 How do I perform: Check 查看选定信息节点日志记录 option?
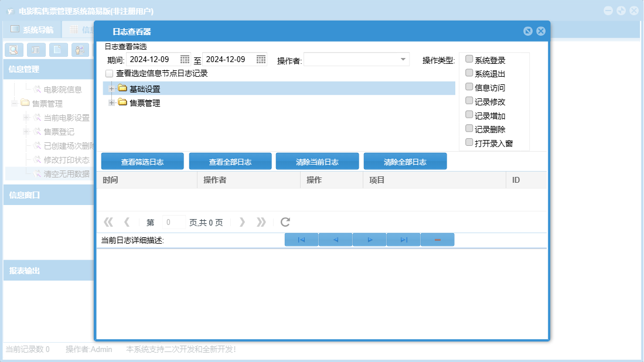click(x=109, y=74)
